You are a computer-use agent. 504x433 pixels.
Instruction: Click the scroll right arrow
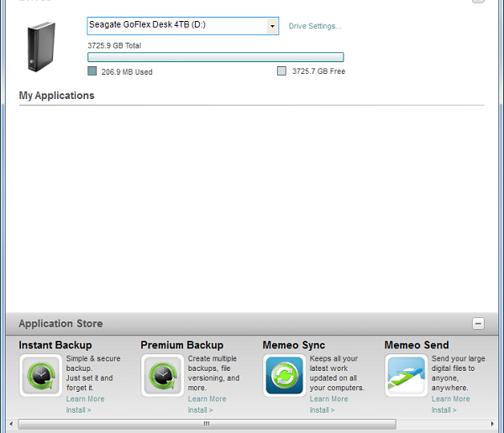point(492,424)
